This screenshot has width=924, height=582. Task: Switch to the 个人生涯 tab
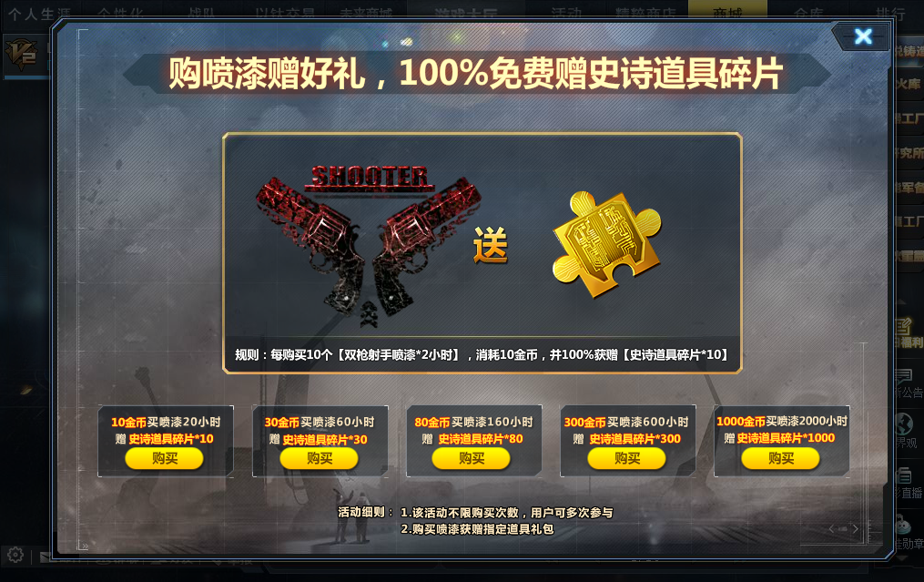tap(40, 12)
